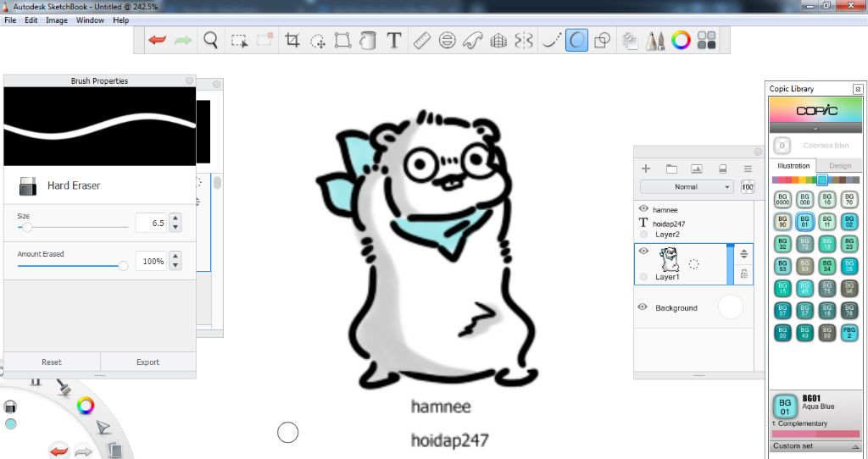Viewport: 868px width, 459px height.
Task: Open the Color Editor wheel in toolbar
Action: [681, 40]
